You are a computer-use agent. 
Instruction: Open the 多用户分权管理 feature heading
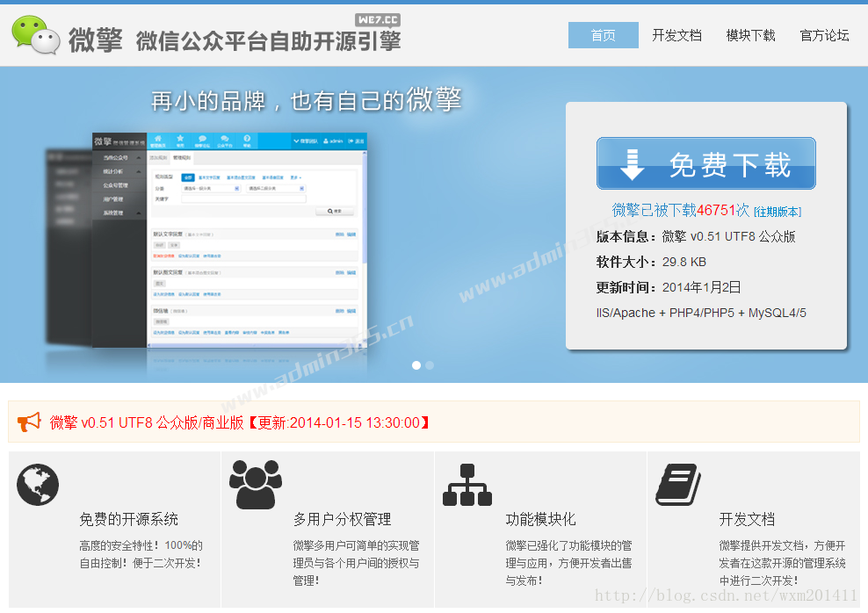(x=342, y=519)
